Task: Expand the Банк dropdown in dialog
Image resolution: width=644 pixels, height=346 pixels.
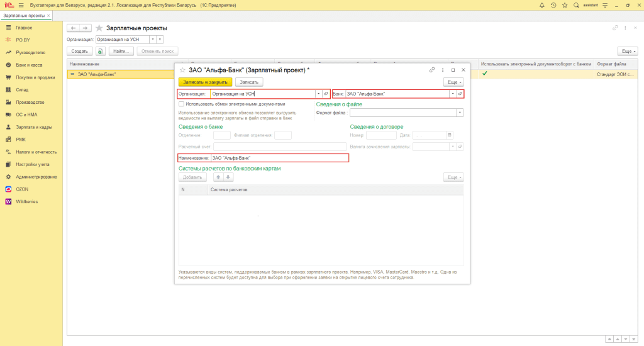Action: tap(453, 94)
